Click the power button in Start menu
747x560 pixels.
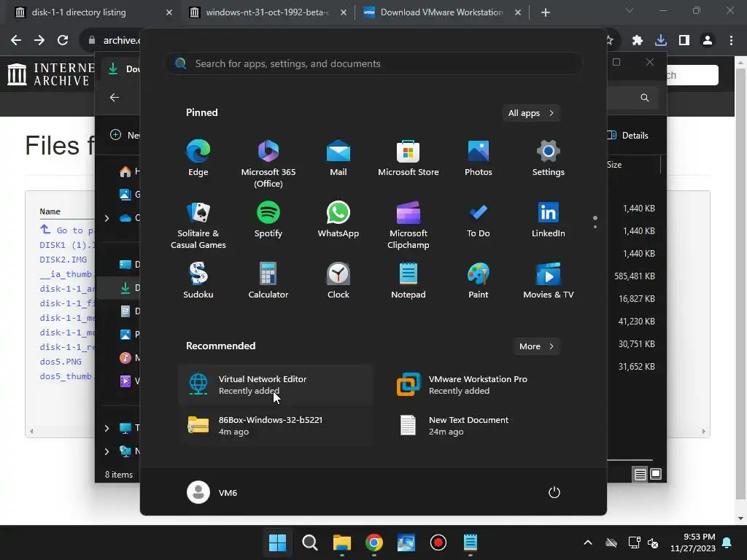pos(554,492)
